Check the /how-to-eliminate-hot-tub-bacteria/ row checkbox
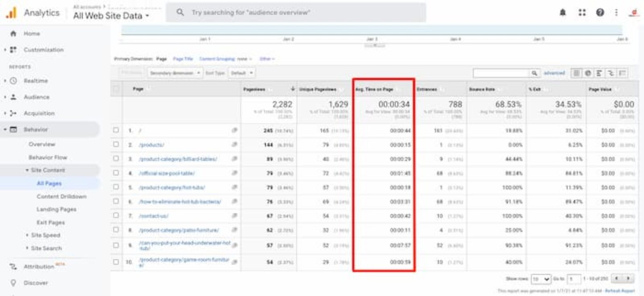This screenshot has width=644, height=296. point(116,201)
